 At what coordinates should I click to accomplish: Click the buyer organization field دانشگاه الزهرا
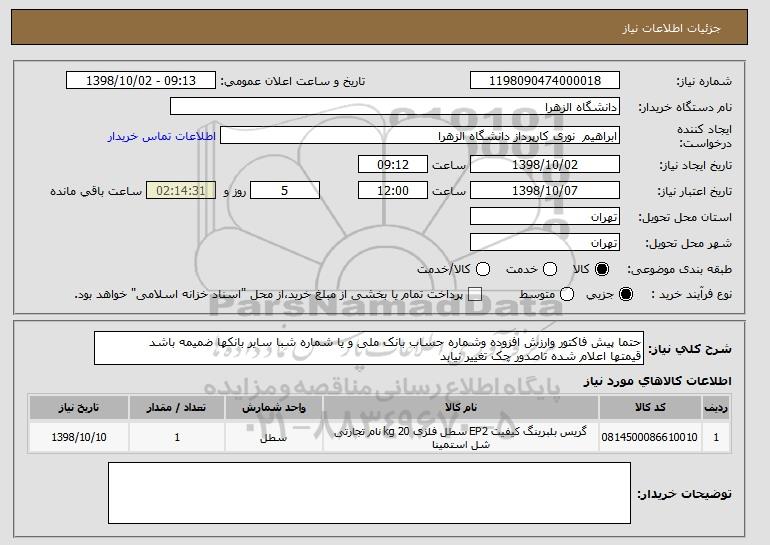pos(395,107)
